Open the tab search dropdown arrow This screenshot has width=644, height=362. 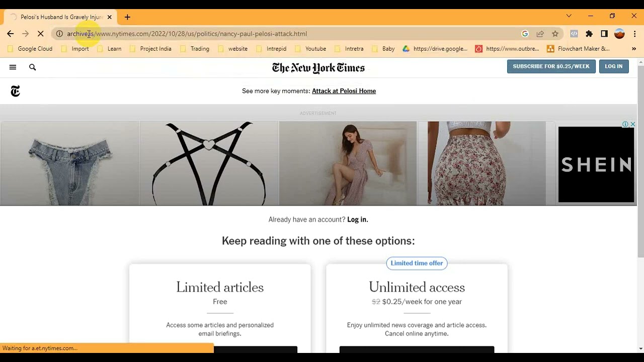coord(569,16)
